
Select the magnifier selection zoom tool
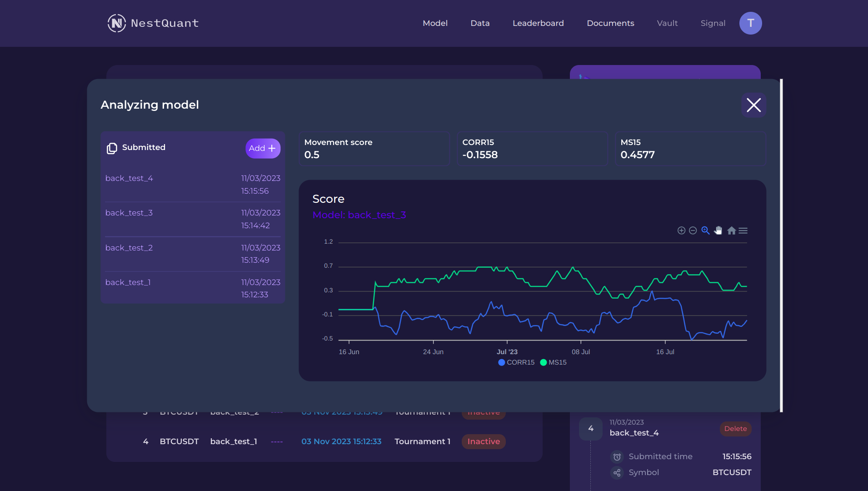click(x=705, y=230)
